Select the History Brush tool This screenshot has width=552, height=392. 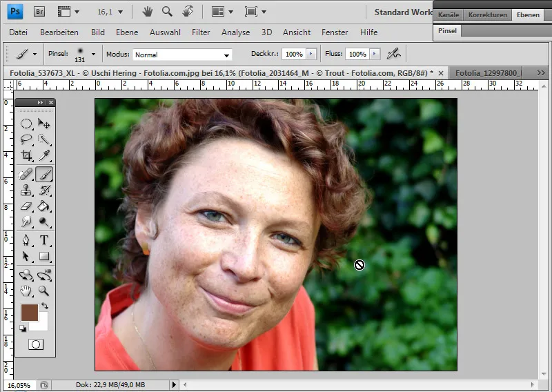point(44,190)
